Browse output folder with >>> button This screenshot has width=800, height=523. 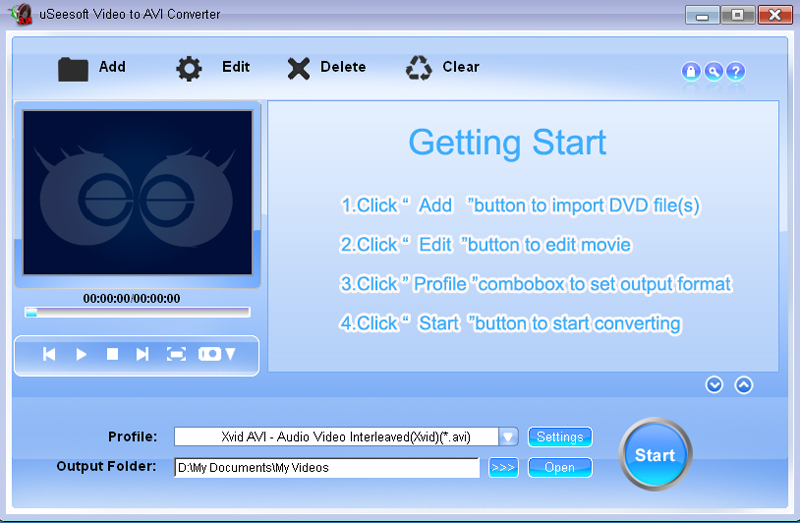point(503,468)
